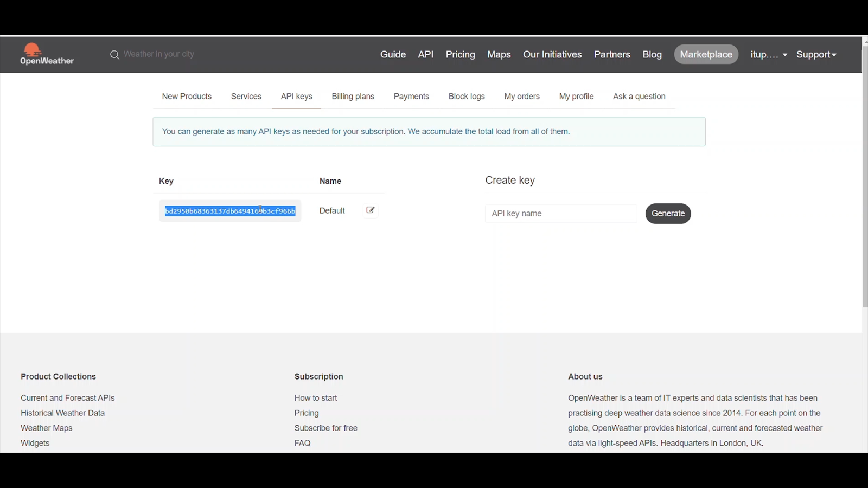
Task: Click the Product Collections heading
Action: pos(58,376)
